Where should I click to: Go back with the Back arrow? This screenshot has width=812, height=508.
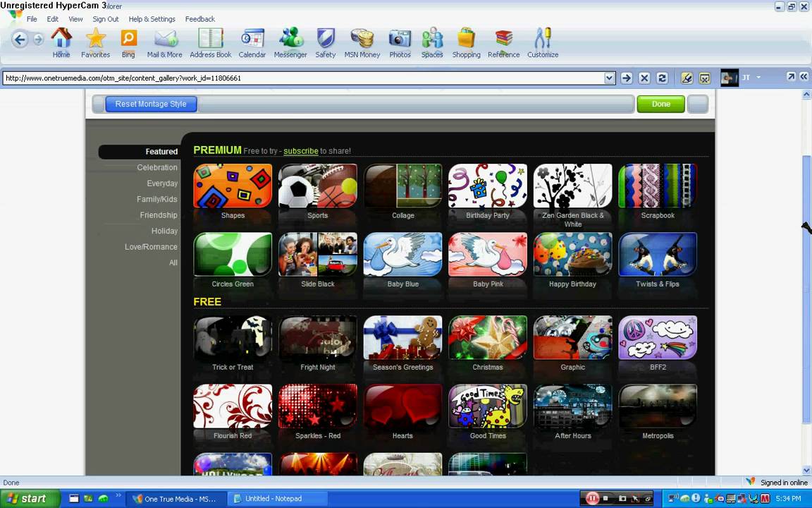pyautogui.click(x=19, y=40)
